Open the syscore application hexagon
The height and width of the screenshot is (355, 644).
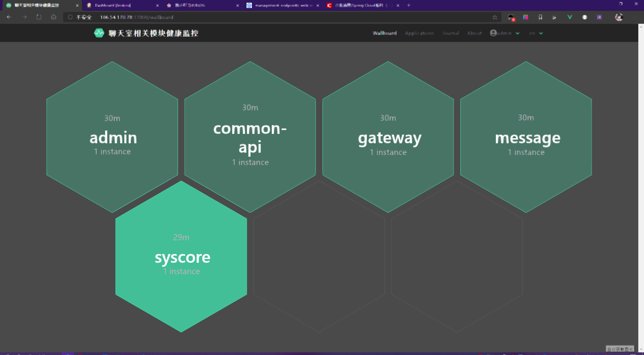point(181,257)
